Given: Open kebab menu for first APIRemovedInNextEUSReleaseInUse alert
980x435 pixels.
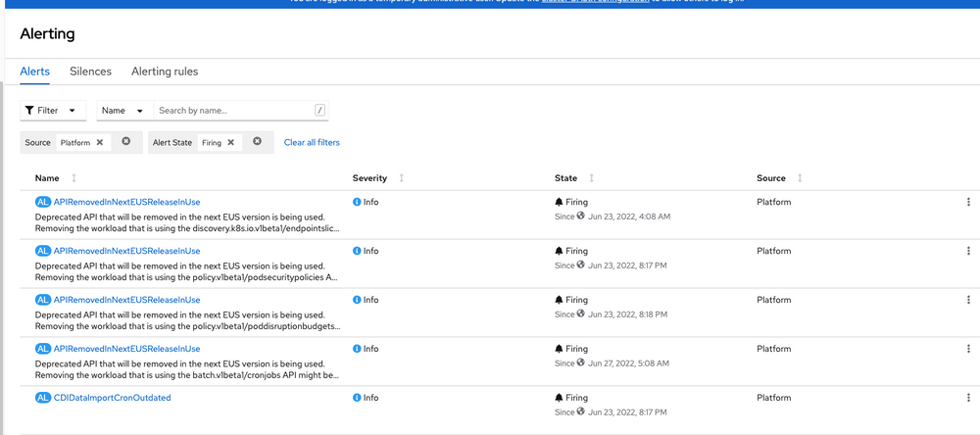Looking at the screenshot, I should (969, 202).
